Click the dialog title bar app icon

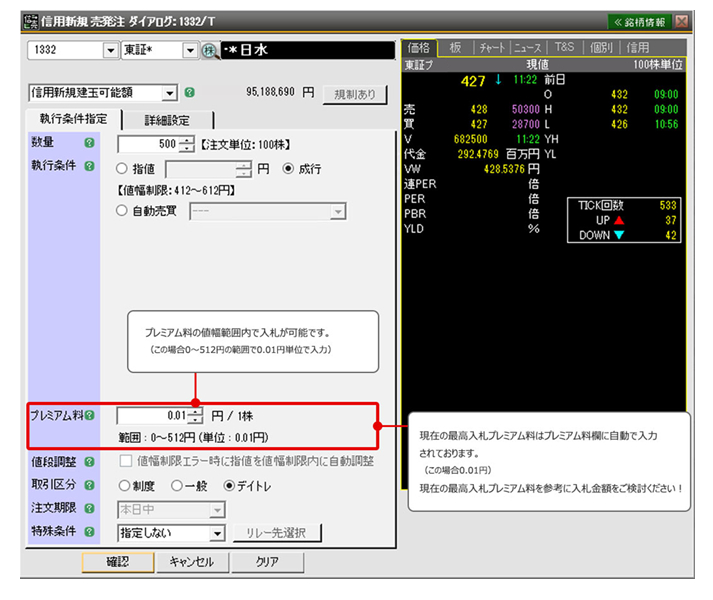tap(31, 21)
